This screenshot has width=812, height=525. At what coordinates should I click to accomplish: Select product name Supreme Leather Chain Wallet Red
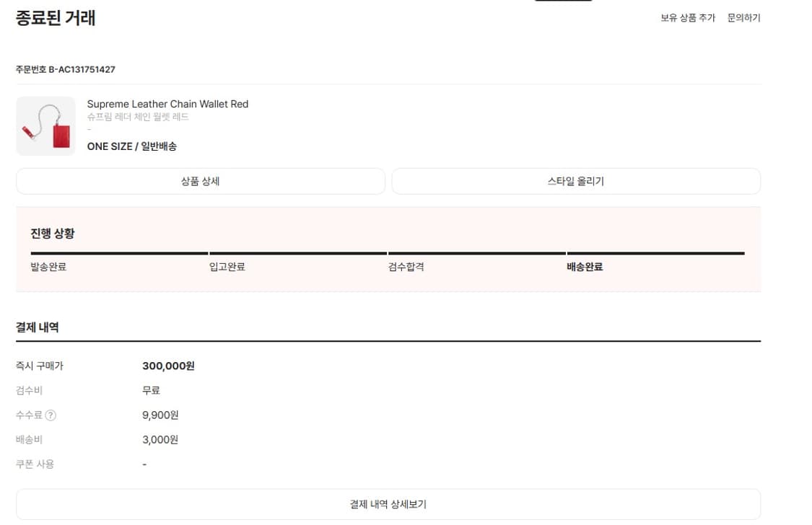[167, 104]
